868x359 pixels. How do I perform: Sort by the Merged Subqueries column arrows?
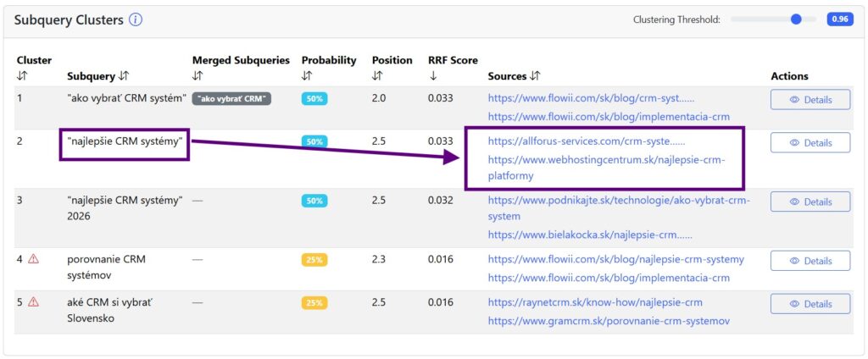[x=197, y=76]
